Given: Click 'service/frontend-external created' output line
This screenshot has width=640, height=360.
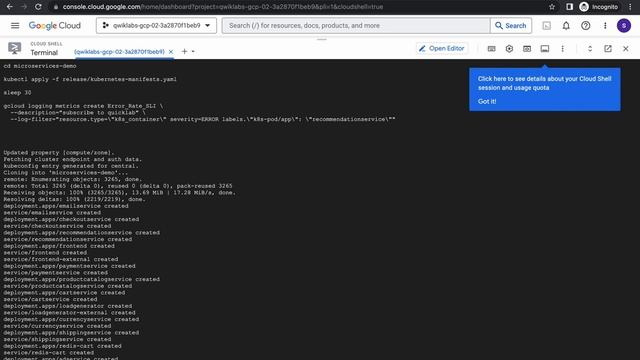Looking at the screenshot, I should click(61, 259).
